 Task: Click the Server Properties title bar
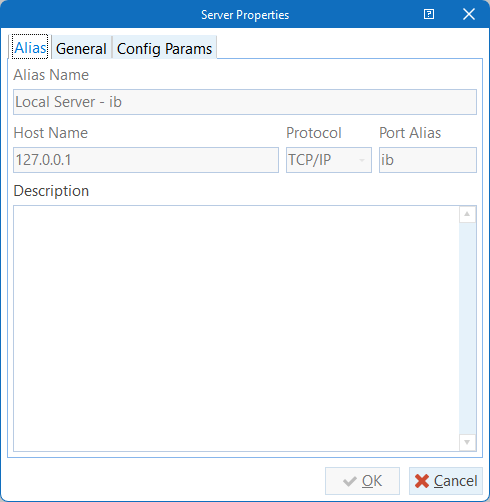tap(245, 14)
